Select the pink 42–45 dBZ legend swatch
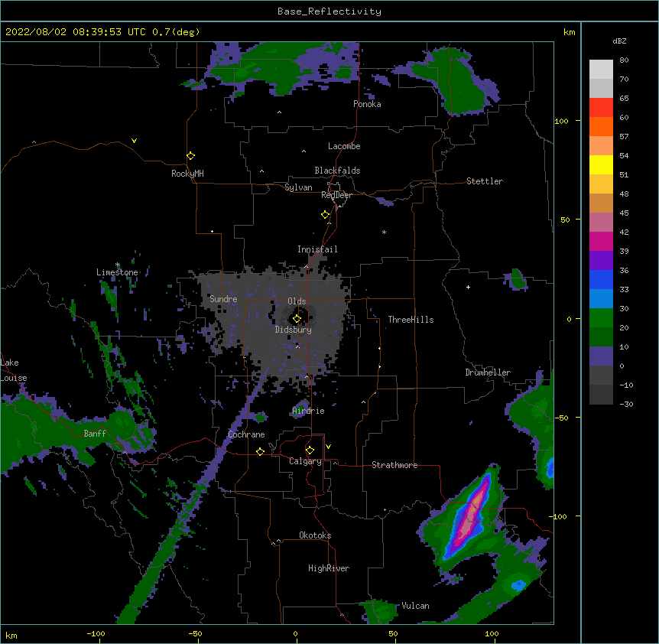 pos(601,223)
